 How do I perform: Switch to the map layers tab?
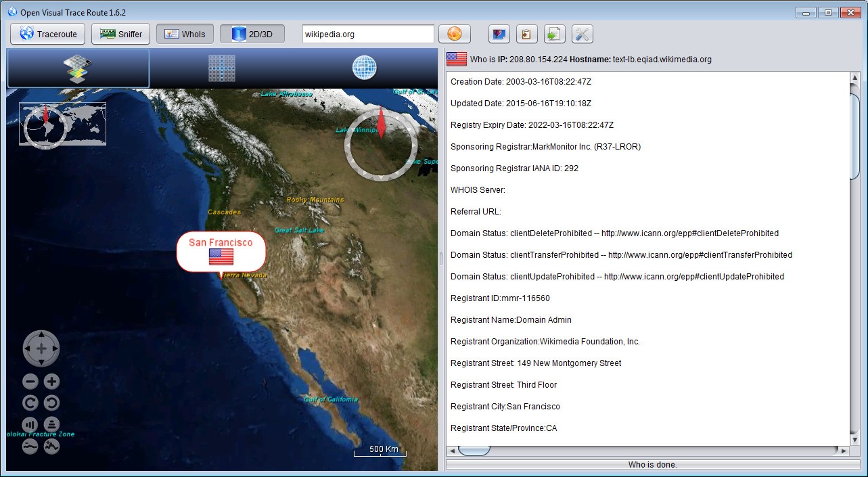(x=78, y=68)
